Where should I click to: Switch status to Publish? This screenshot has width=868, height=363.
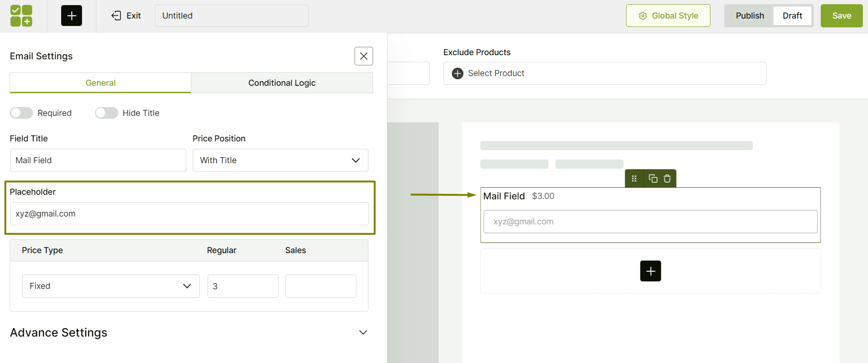tap(749, 16)
